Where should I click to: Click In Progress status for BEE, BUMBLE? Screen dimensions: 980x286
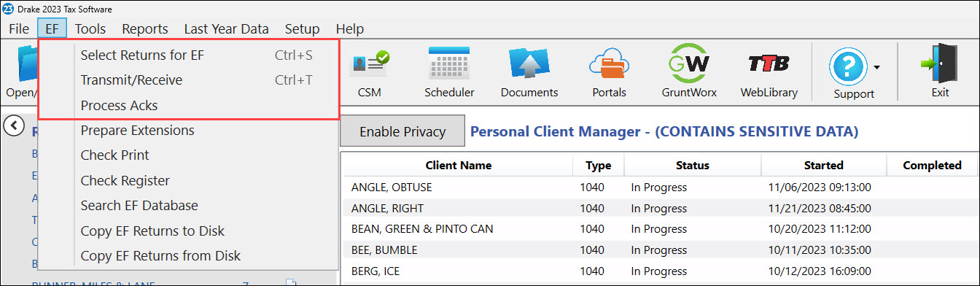point(659,250)
